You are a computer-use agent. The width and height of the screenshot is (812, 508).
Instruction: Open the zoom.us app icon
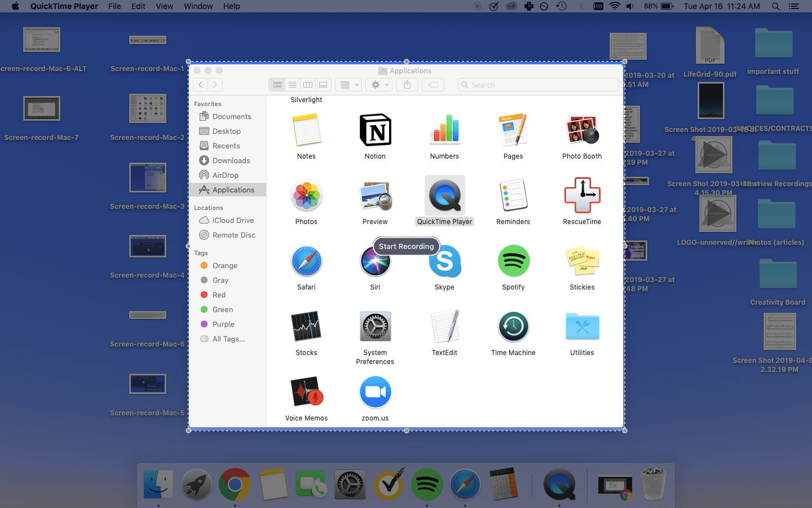click(x=375, y=392)
